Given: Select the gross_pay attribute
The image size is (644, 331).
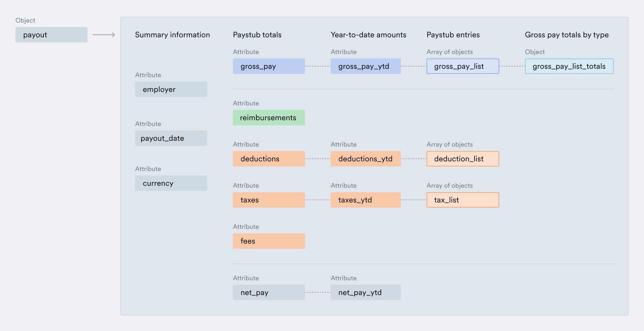Looking at the screenshot, I should pos(269,66).
